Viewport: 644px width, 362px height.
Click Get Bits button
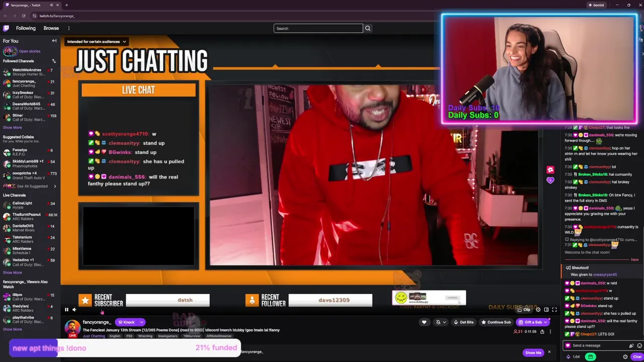(x=463, y=322)
